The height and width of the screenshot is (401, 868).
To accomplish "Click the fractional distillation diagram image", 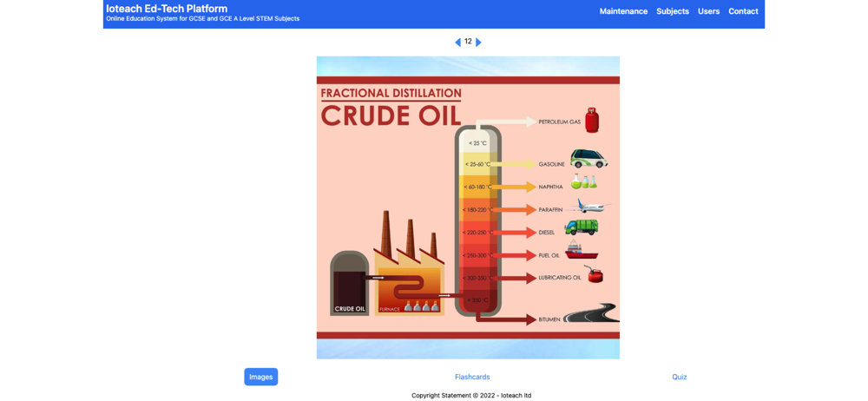I will [x=468, y=207].
